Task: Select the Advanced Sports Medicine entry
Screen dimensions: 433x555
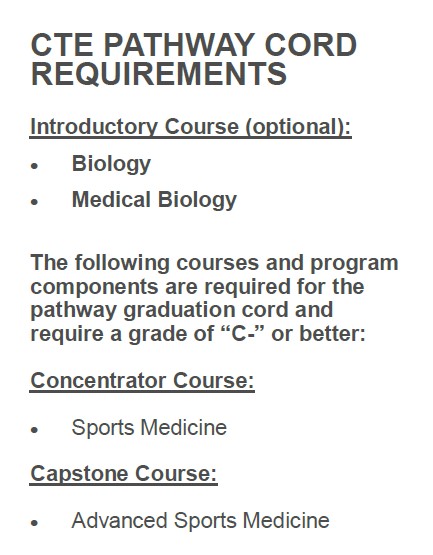Action: [x=200, y=521]
